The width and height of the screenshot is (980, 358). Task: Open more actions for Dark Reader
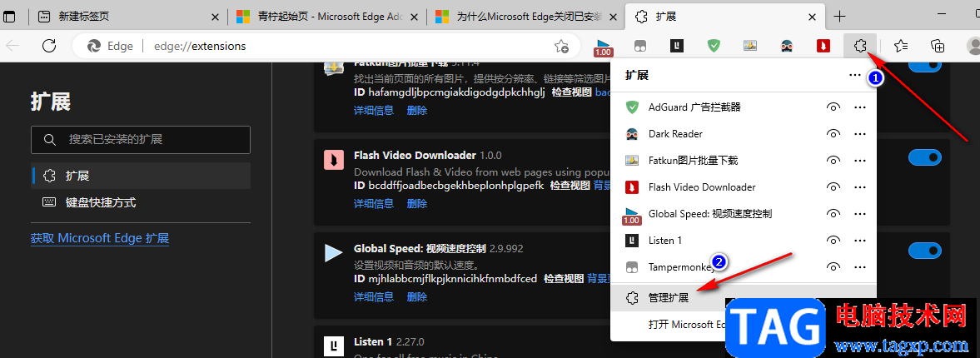[x=860, y=134]
